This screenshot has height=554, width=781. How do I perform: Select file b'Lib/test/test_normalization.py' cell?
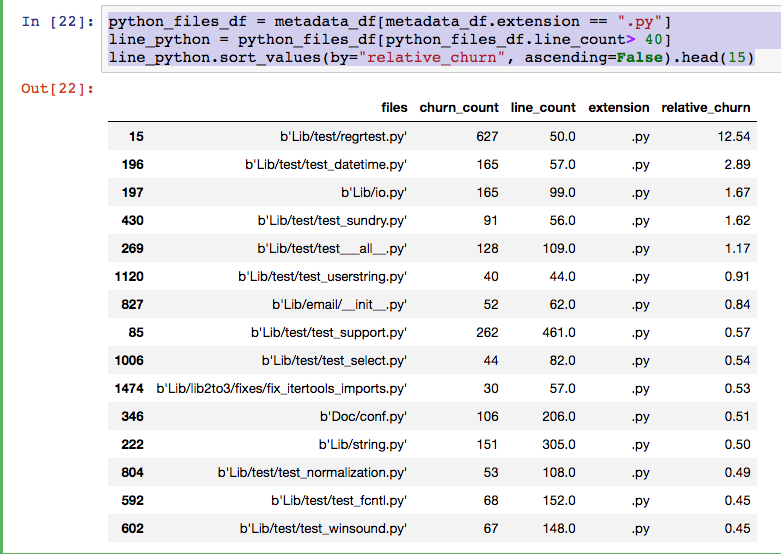coord(312,472)
